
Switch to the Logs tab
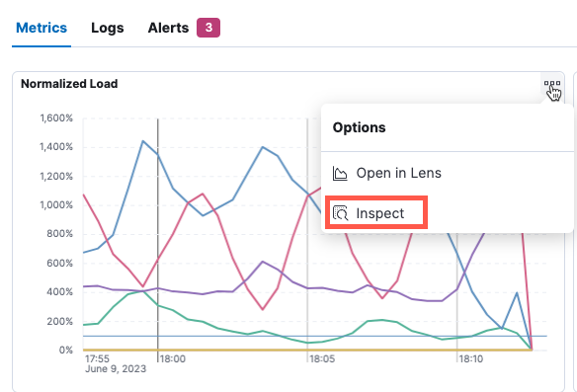[x=108, y=28]
